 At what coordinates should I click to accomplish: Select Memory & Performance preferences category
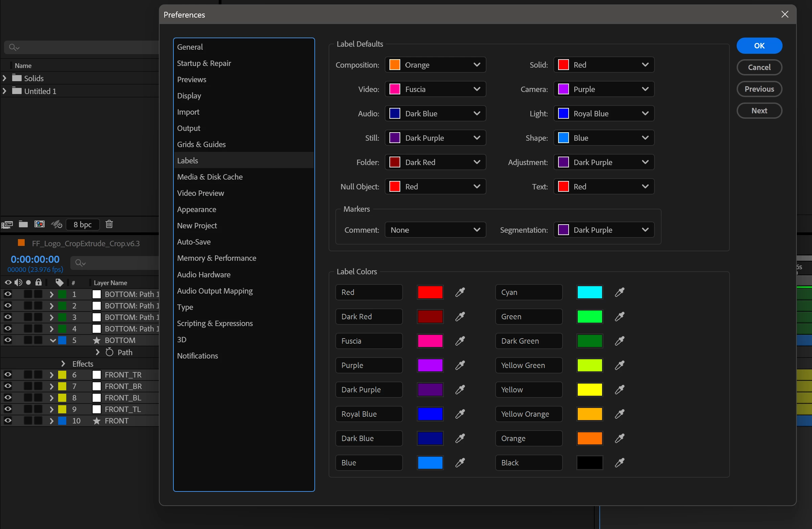[x=216, y=258]
